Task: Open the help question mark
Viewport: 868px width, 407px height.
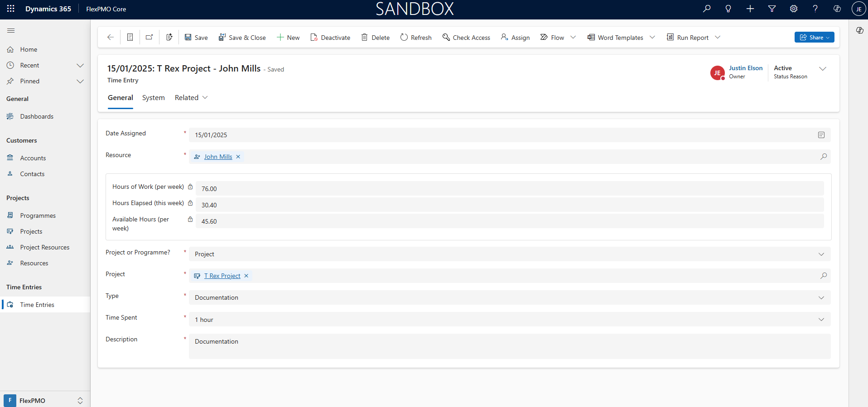Action: tap(815, 9)
